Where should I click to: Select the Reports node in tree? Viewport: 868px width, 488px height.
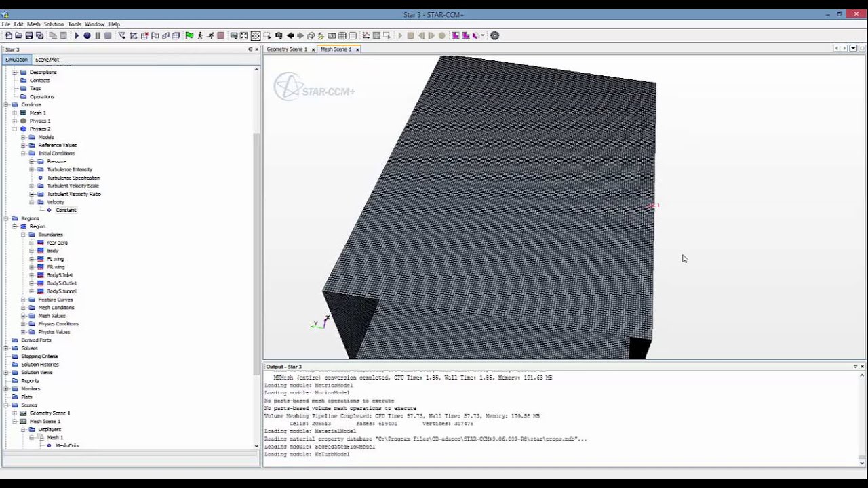click(x=30, y=381)
